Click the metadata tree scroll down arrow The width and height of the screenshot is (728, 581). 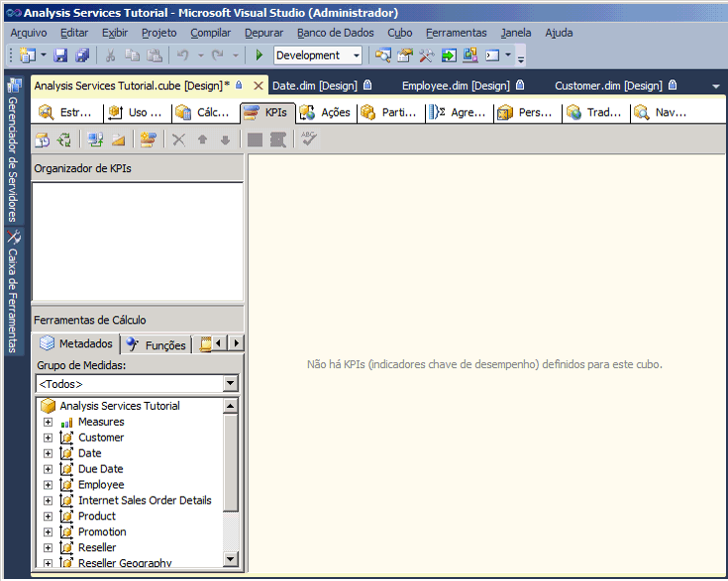pyautogui.click(x=231, y=559)
